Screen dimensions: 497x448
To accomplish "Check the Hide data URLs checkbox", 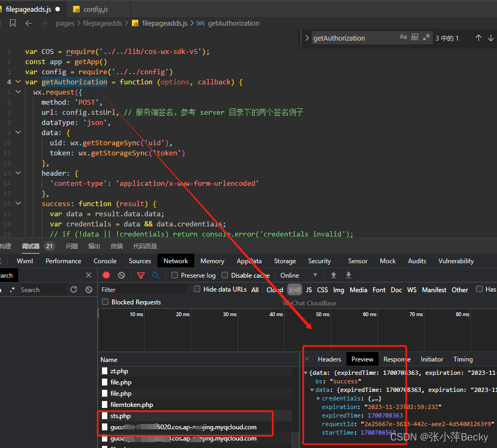I will pos(197,289).
